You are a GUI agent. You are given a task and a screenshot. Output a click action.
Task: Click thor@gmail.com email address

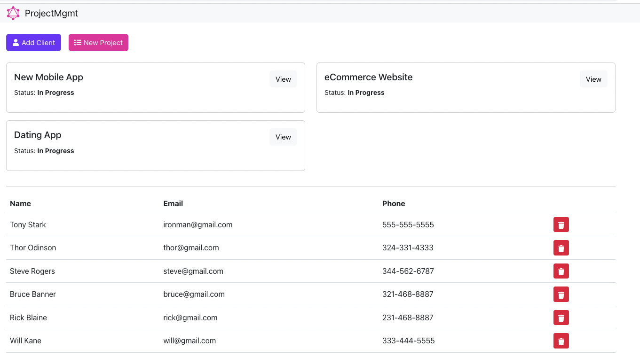tap(191, 248)
